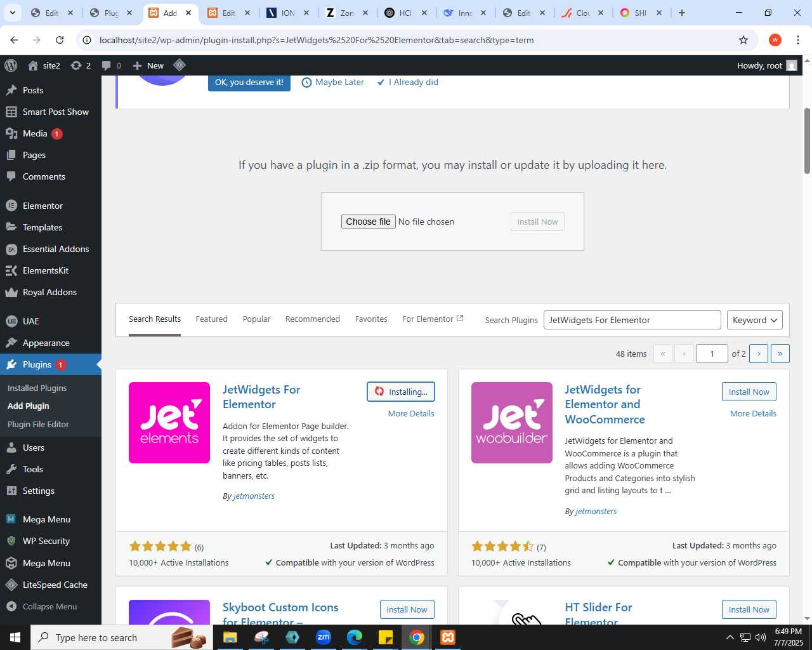The height and width of the screenshot is (650, 812).
Task: Open the Pages sidebar icon
Action: click(x=11, y=155)
